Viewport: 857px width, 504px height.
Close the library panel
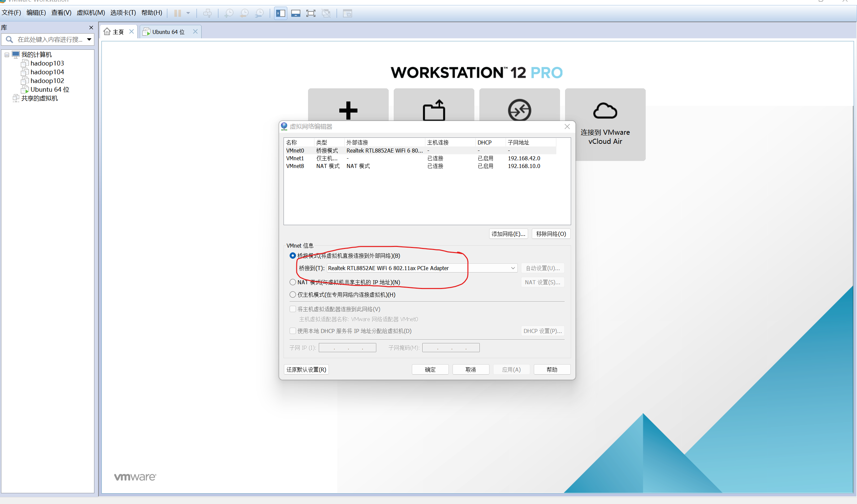[91, 28]
